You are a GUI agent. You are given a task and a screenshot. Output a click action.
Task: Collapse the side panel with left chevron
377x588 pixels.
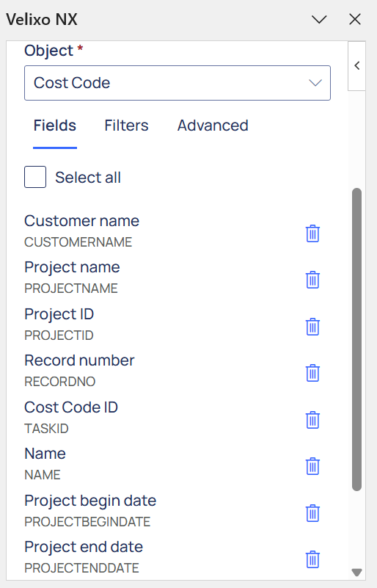[x=356, y=66]
